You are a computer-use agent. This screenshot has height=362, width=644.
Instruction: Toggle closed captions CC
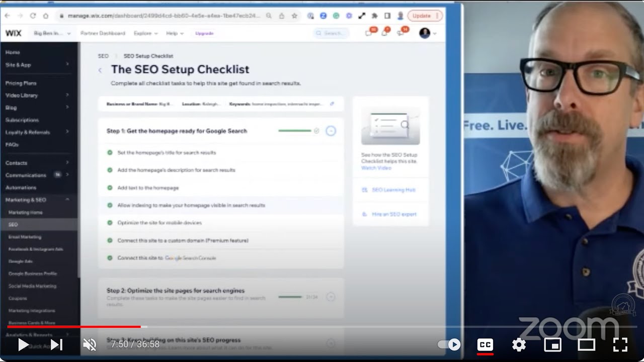click(485, 344)
